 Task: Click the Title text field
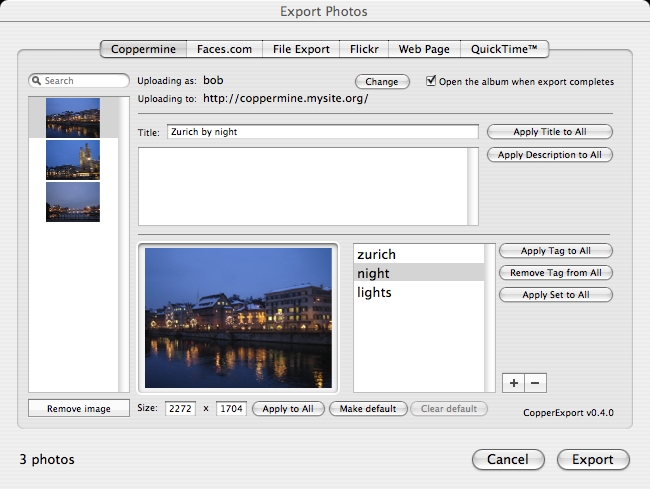tap(321, 132)
